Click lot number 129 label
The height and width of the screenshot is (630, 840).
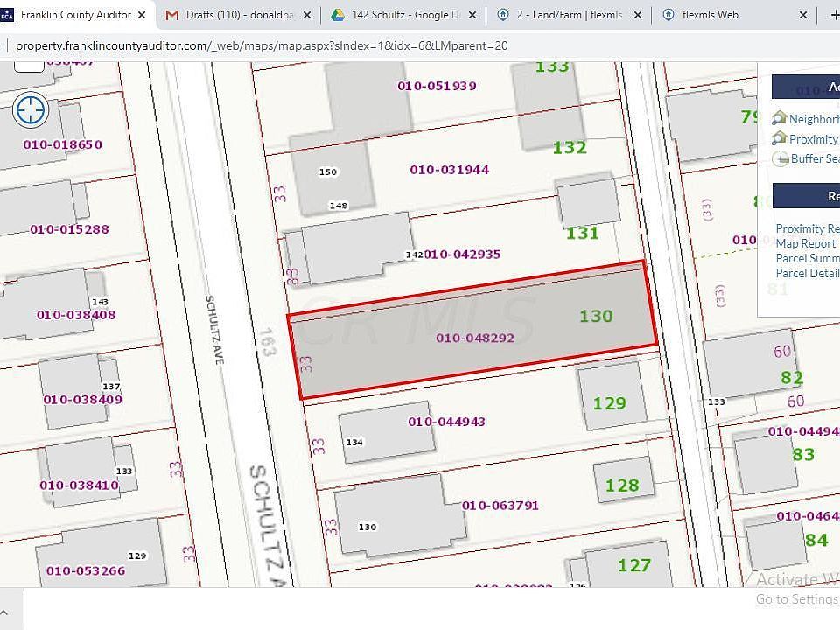(610, 402)
